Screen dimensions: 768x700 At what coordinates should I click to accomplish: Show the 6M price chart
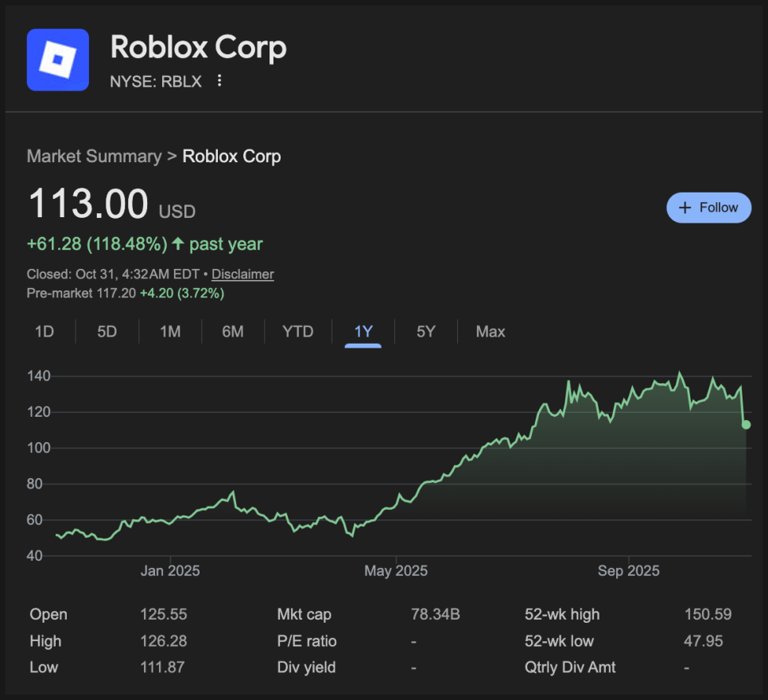(x=233, y=332)
